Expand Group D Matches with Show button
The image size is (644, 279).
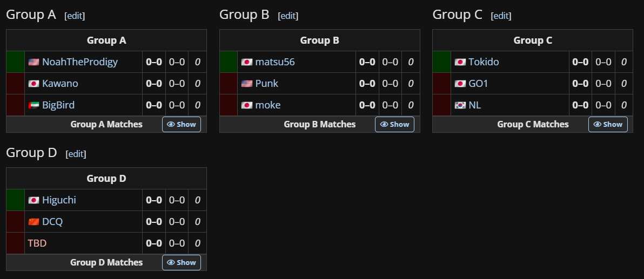tap(182, 262)
